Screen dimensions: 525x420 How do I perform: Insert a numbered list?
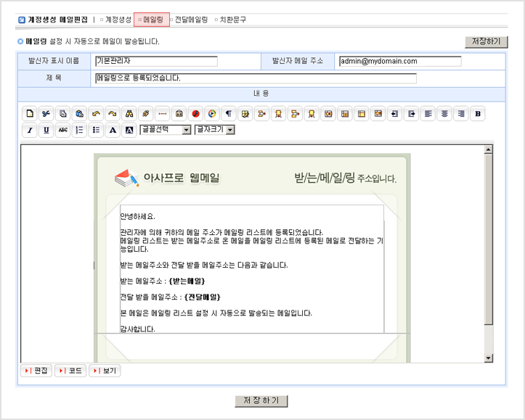[80, 130]
